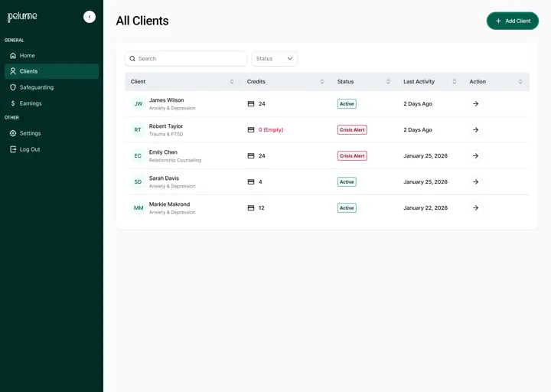Click the Markie Makrond client name
The image size is (551, 392).
point(169,204)
